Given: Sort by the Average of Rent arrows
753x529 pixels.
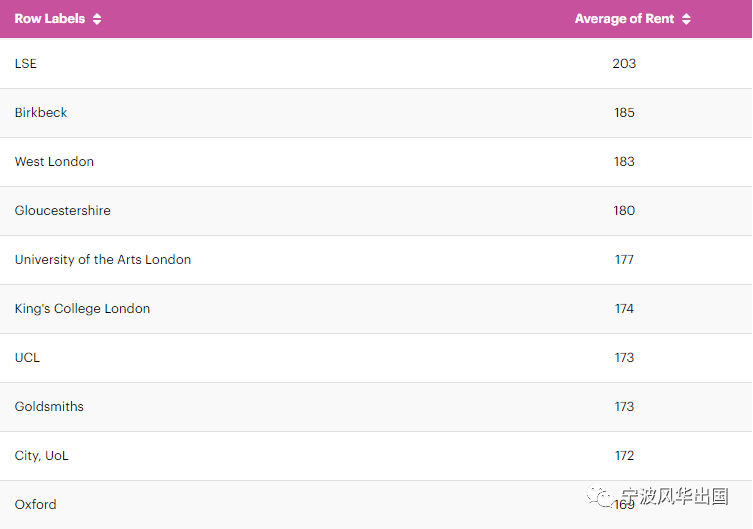Looking at the screenshot, I should (686, 19).
